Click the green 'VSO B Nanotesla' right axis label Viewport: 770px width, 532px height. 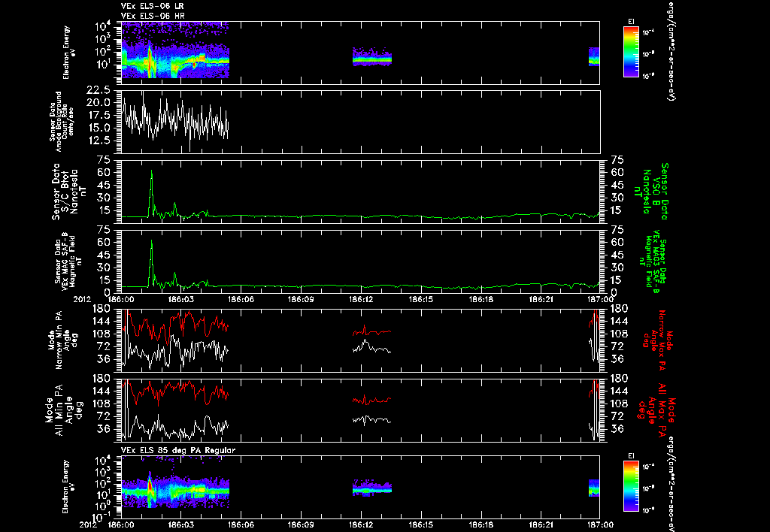pyautogui.click(x=651, y=192)
